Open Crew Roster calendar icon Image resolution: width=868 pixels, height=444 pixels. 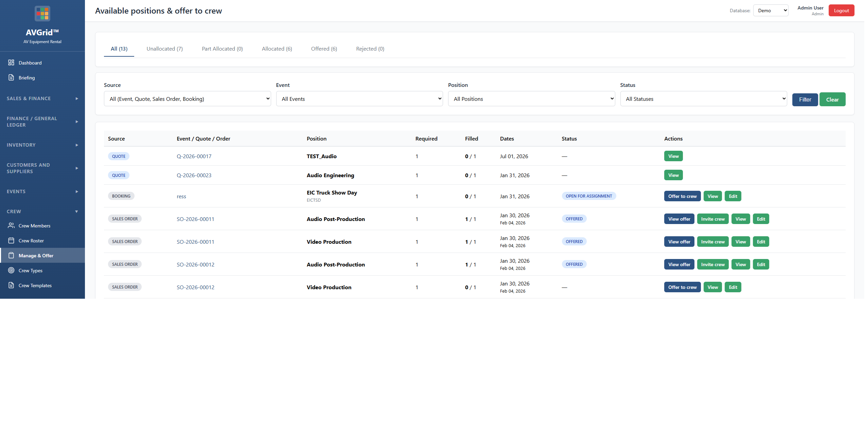[11, 240]
